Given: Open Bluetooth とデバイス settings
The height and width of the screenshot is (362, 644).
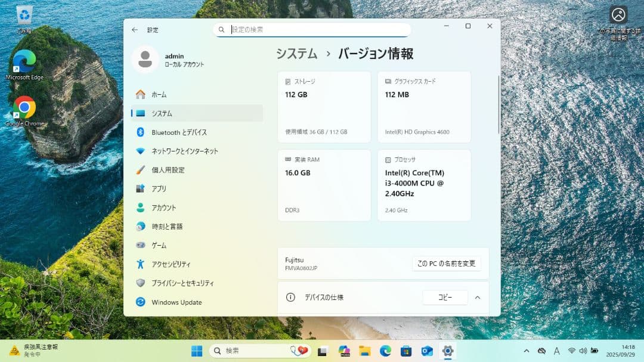Looking at the screenshot, I should tap(197, 132).
